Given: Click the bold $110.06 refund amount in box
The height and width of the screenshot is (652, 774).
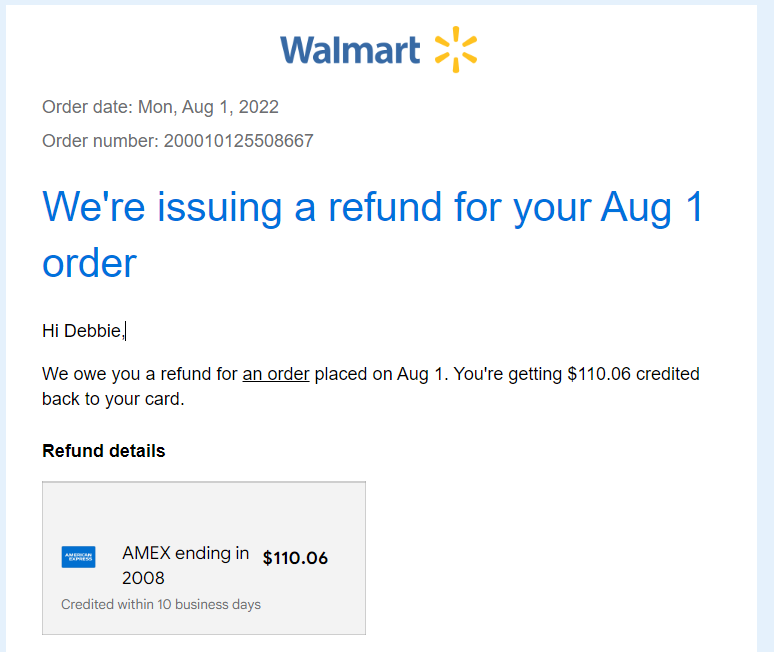Looking at the screenshot, I should [295, 558].
